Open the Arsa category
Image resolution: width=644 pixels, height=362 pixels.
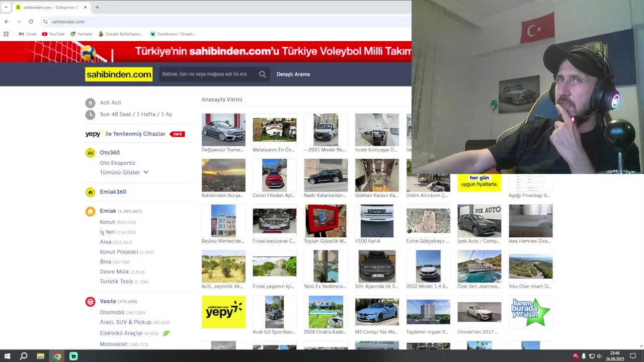[106, 242]
